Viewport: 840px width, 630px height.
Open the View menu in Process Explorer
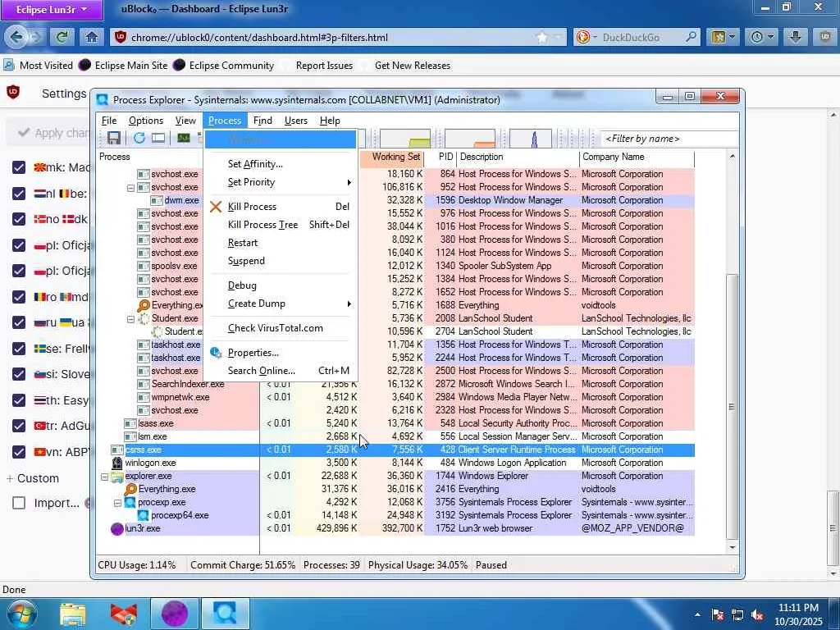point(185,121)
